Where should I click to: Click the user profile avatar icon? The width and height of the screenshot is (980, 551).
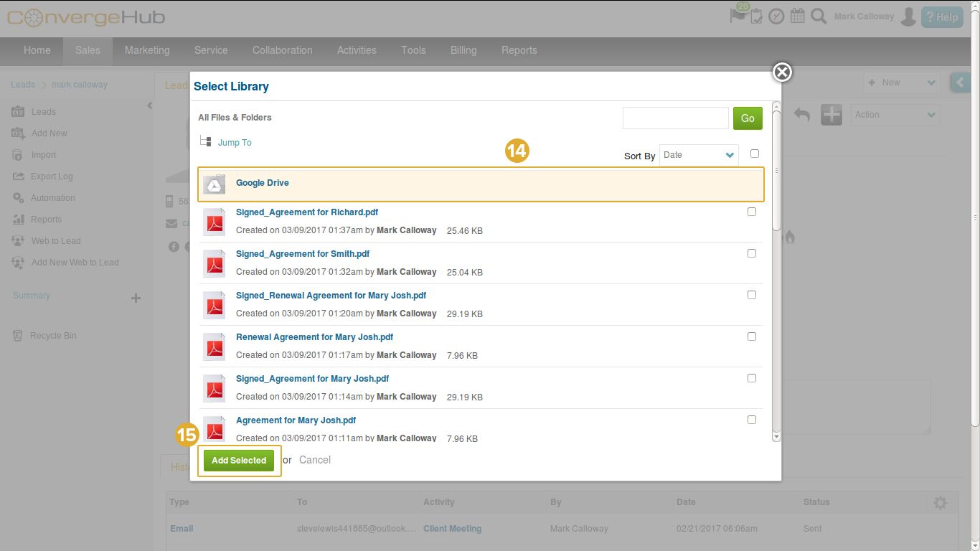click(x=908, y=17)
